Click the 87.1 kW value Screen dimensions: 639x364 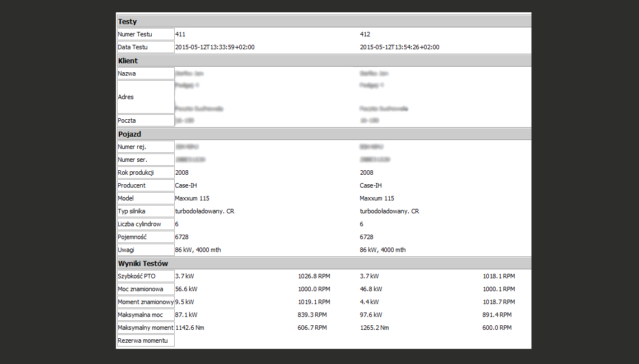pos(186,315)
